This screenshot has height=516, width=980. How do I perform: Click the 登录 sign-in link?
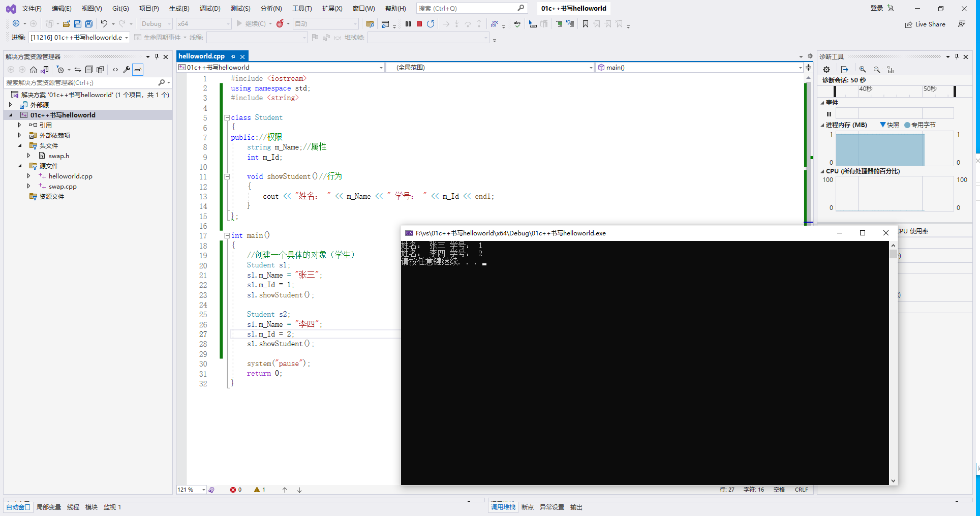(877, 8)
